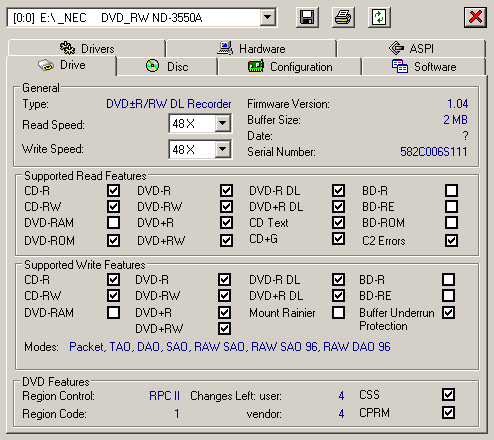Image resolution: width=494 pixels, height=440 pixels.
Task: Click the vendor Changes Left value 4
Action: click(341, 414)
